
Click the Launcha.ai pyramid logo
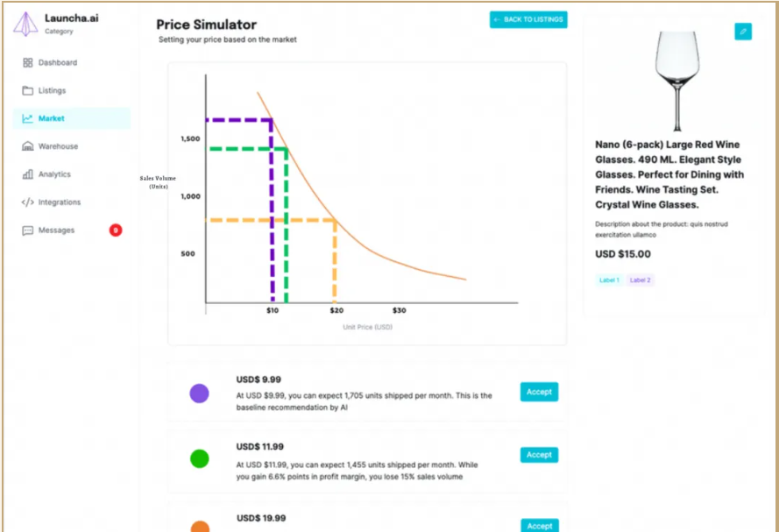point(25,24)
